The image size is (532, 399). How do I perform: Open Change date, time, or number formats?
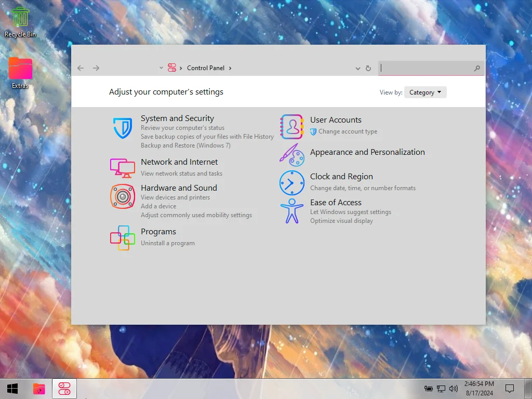point(363,188)
